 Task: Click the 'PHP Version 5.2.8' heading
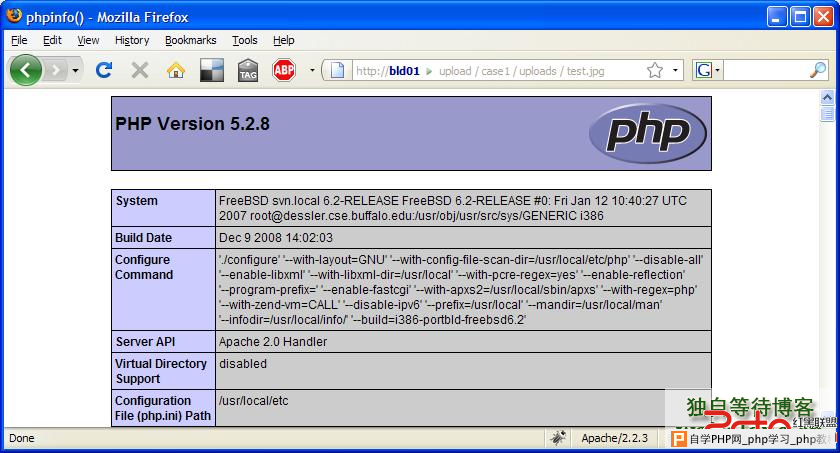pos(192,124)
